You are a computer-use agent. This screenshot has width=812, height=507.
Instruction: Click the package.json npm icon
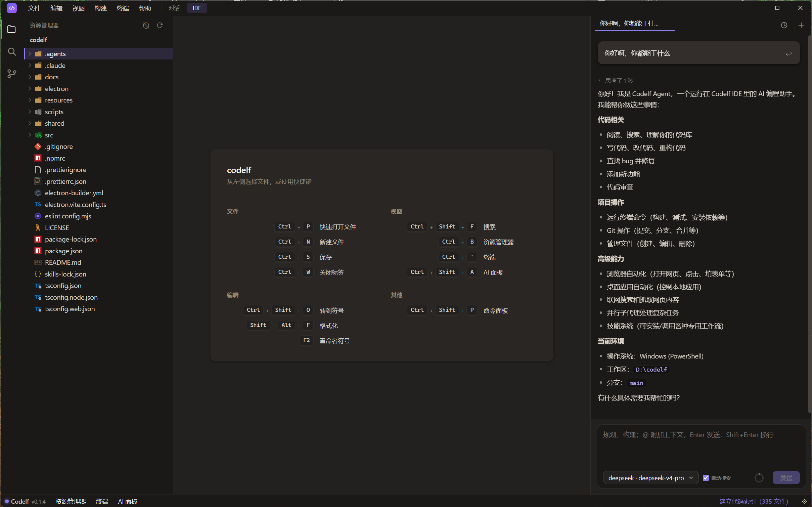pyautogui.click(x=38, y=251)
